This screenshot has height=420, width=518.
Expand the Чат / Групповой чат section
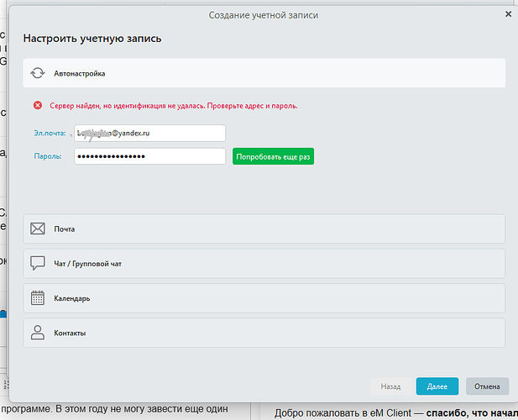pyautogui.click(x=264, y=264)
